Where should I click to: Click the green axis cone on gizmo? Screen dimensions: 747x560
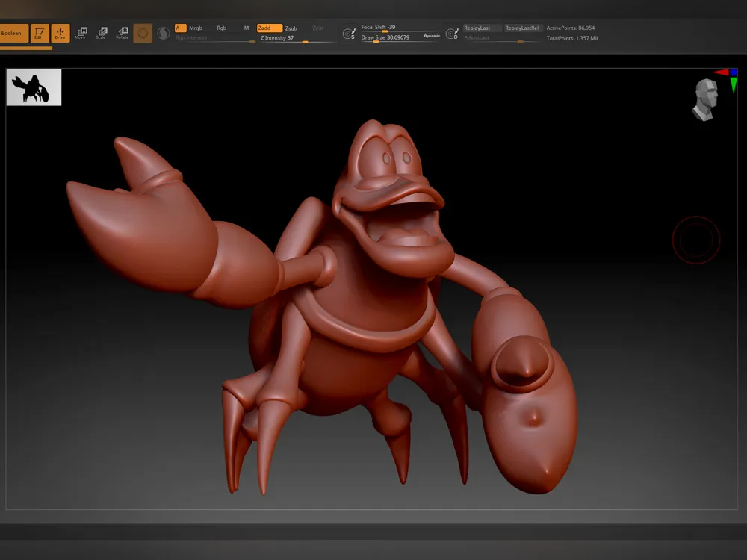tap(734, 85)
